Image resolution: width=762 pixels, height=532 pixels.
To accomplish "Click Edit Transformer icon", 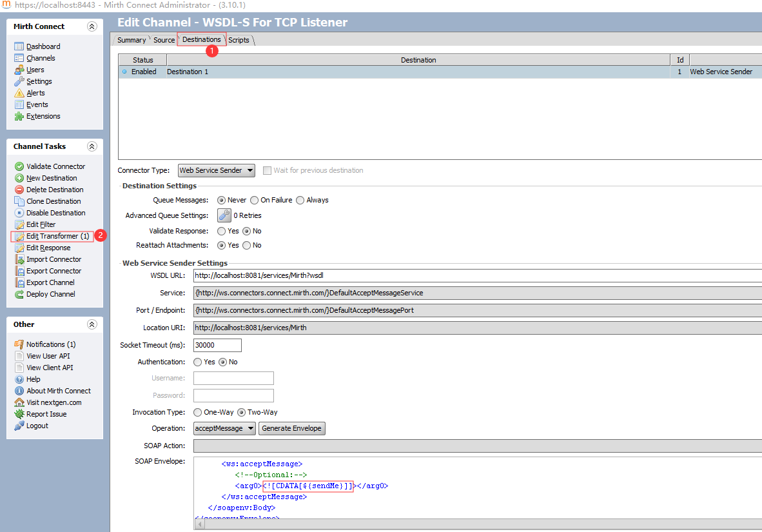I will pyautogui.click(x=19, y=237).
